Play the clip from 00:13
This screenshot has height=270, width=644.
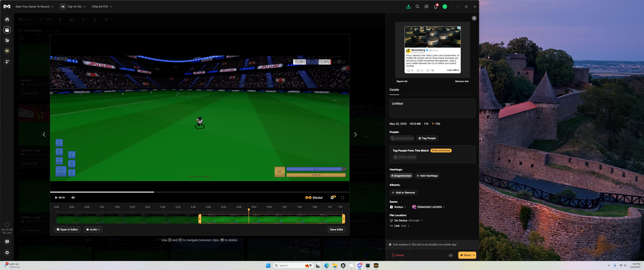pos(56,198)
